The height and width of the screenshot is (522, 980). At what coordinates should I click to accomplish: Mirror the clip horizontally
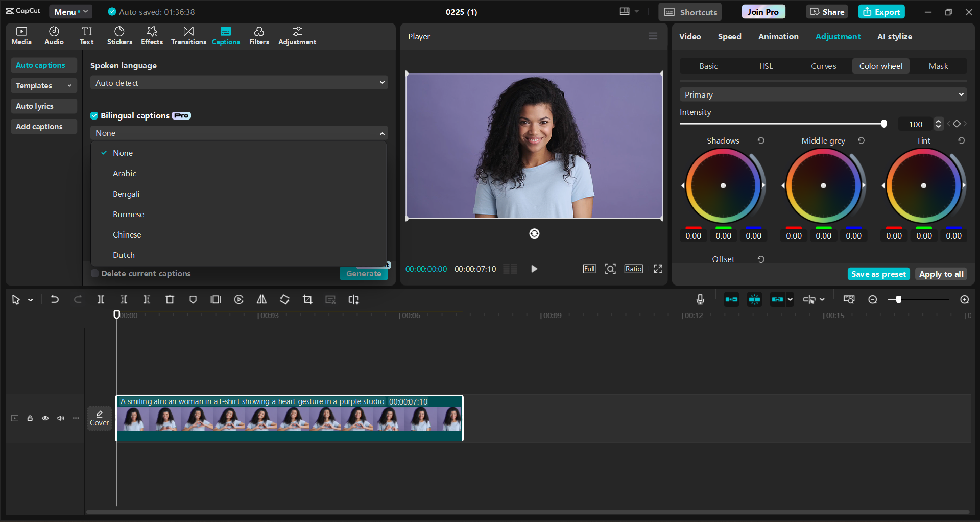click(x=261, y=299)
